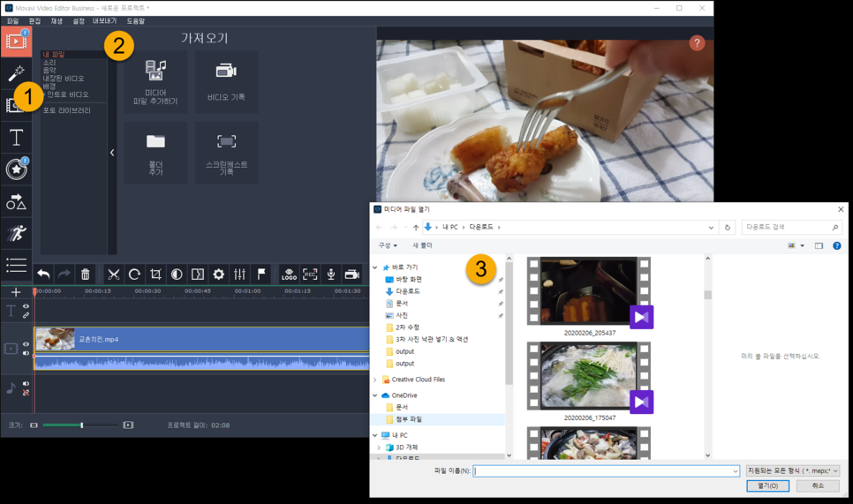Open the More tools list tab
Image resolution: width=853 pixels, height=504 pixels.
16,266
